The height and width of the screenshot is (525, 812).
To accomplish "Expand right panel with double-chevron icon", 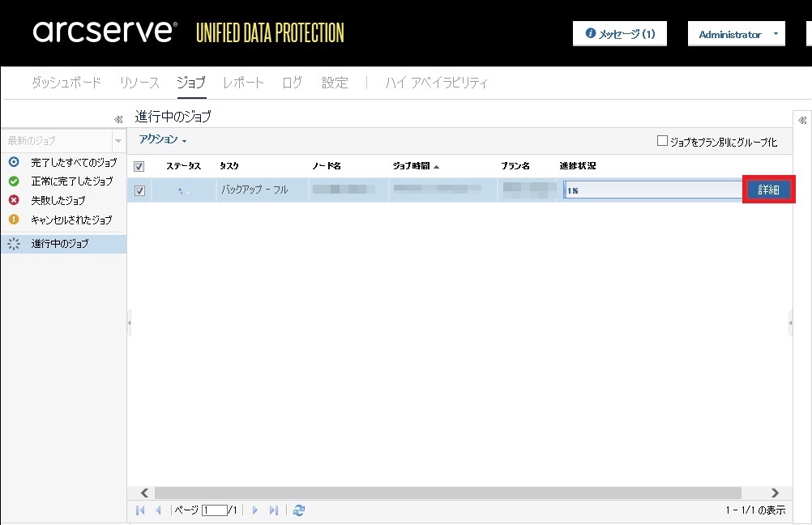I will pyautogui.click(x=802, y=120).
